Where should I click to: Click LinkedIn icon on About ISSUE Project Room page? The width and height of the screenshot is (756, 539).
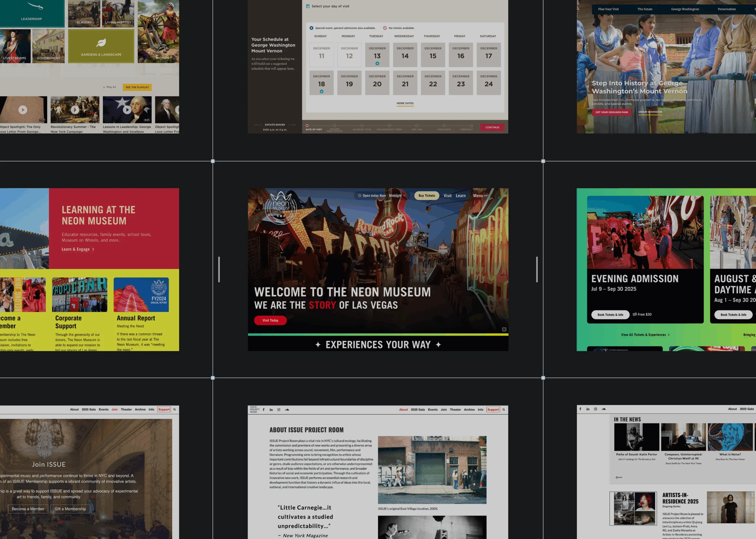click(271, 410)
